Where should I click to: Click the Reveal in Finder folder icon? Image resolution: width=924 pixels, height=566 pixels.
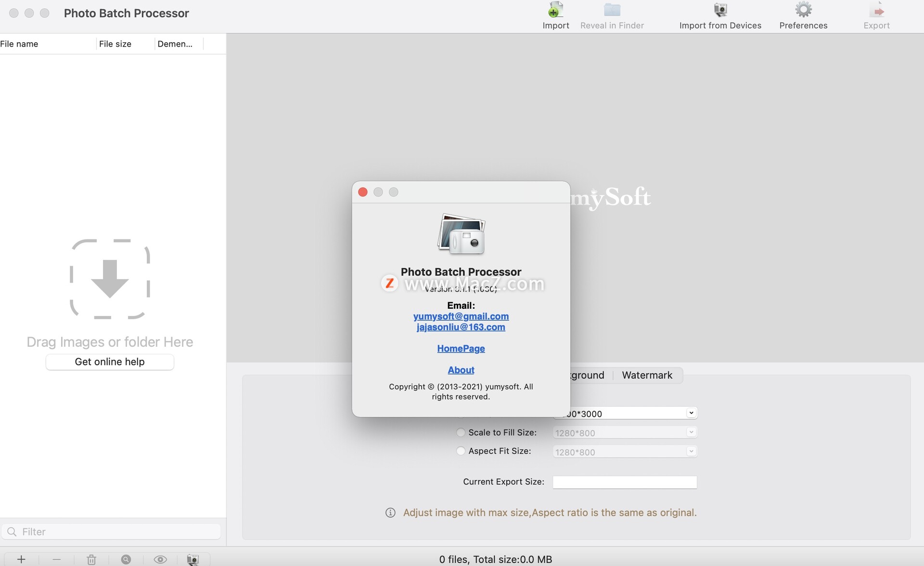coord(612,10)
